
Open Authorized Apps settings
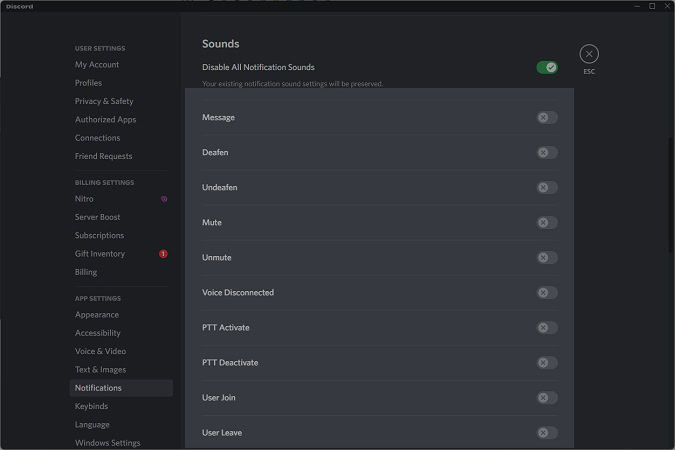click(105, 120)
